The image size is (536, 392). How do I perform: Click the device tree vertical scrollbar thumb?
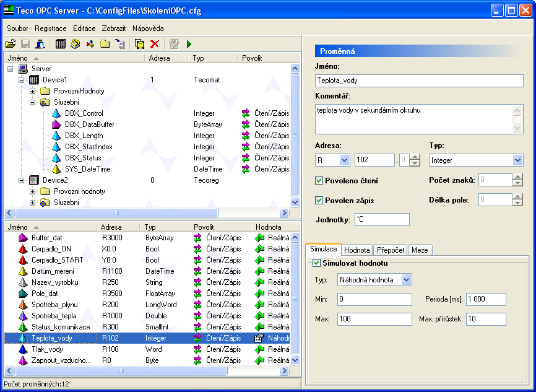[295, 135]
